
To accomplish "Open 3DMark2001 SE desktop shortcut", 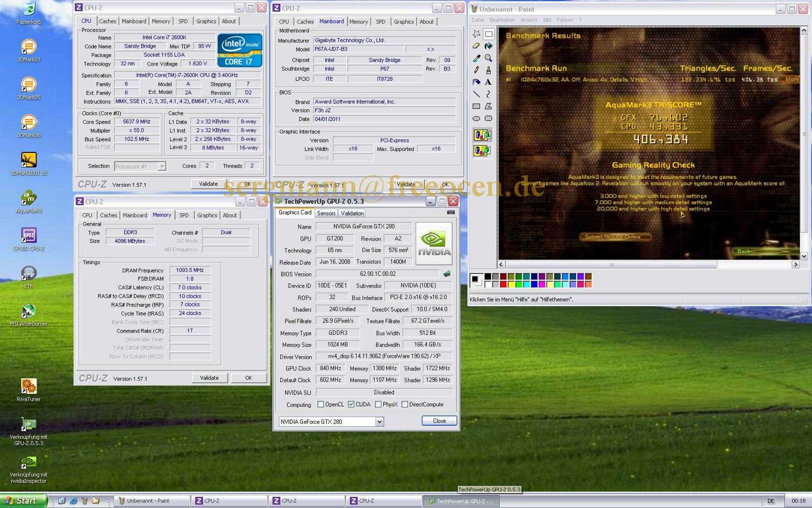I will pyautogui.click(x=28, y=164).
